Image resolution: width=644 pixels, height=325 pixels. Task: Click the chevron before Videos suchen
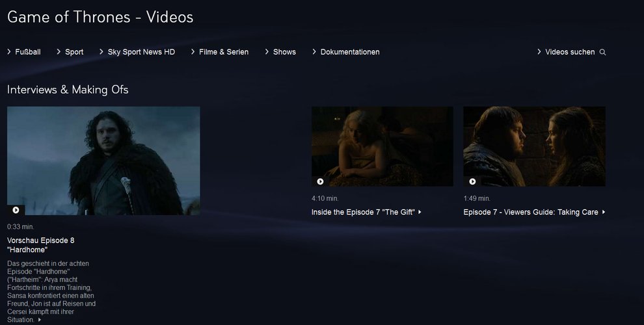coord(539,52)
